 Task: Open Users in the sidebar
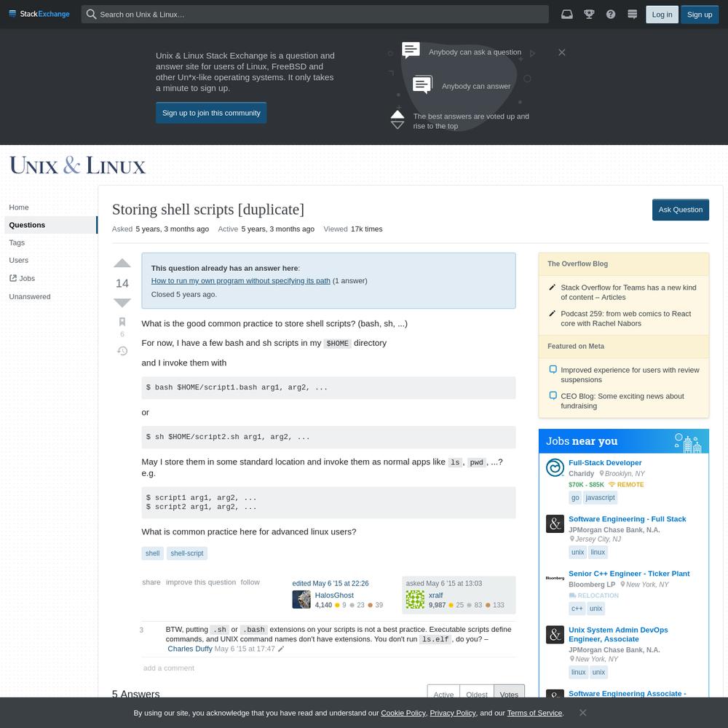19,261
